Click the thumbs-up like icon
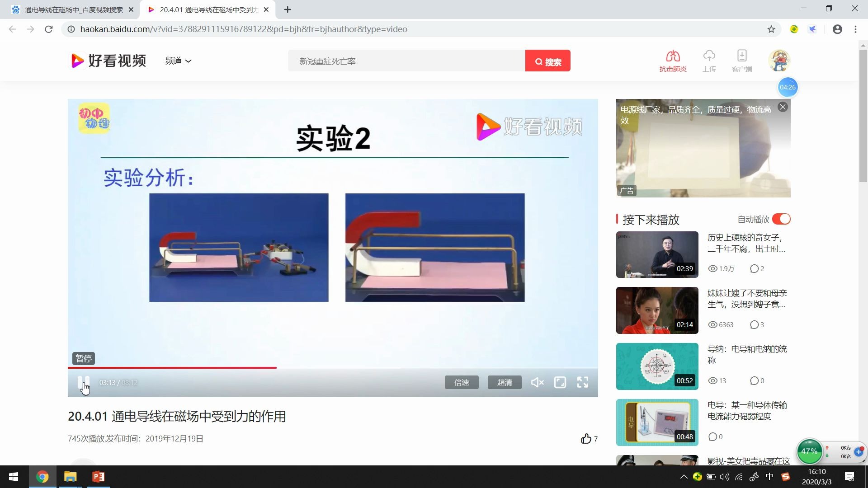The height and width of the screenshot is (488, 868). pyautogui.click(x=586, y=439)
